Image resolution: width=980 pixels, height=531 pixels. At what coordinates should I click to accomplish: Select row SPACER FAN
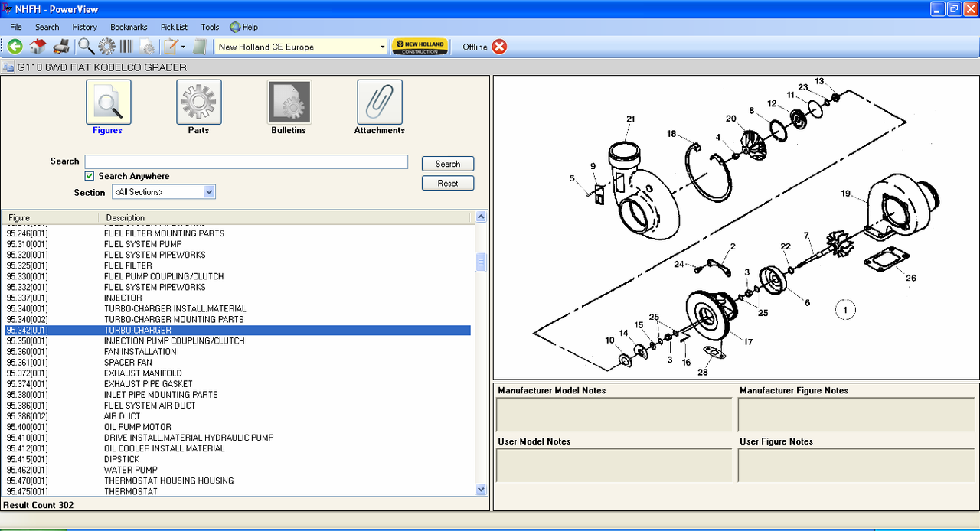[x=237, y=363]
